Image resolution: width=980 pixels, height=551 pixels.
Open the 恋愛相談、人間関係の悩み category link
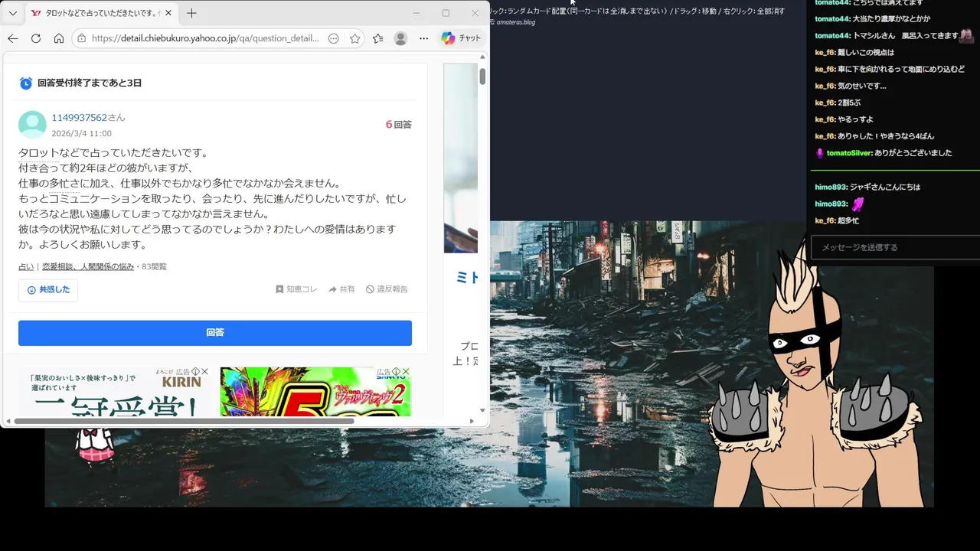tap(88, 266)
